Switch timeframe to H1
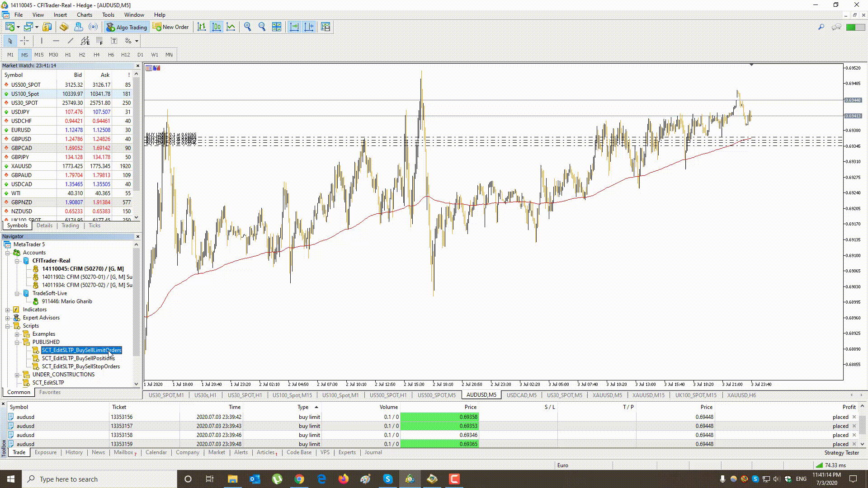 click(x=67, y=55)
